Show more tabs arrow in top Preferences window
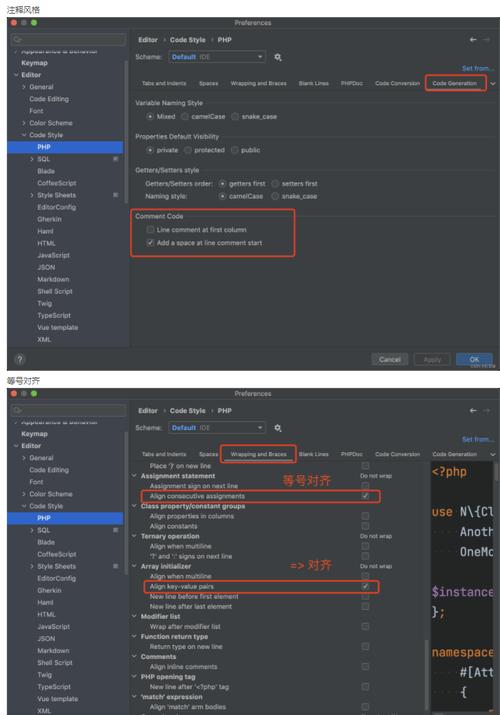Image resolution: width=500 pixels, height=715 pixels. click(493, 83)
